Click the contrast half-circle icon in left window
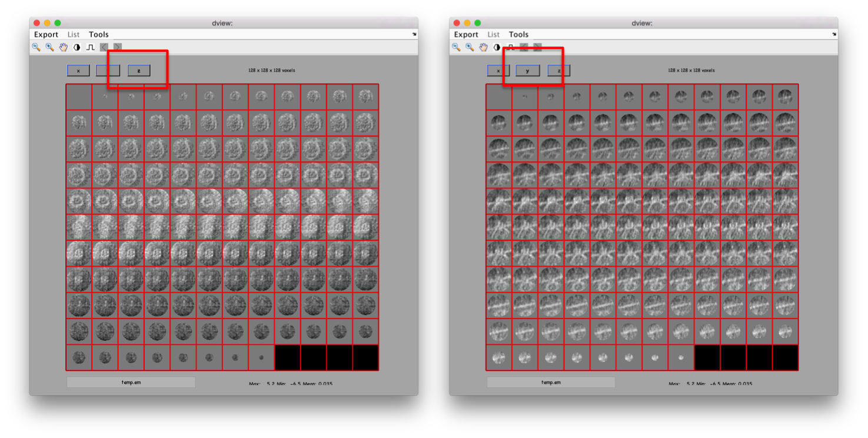The image size is (868, 438). click(77, 47)
